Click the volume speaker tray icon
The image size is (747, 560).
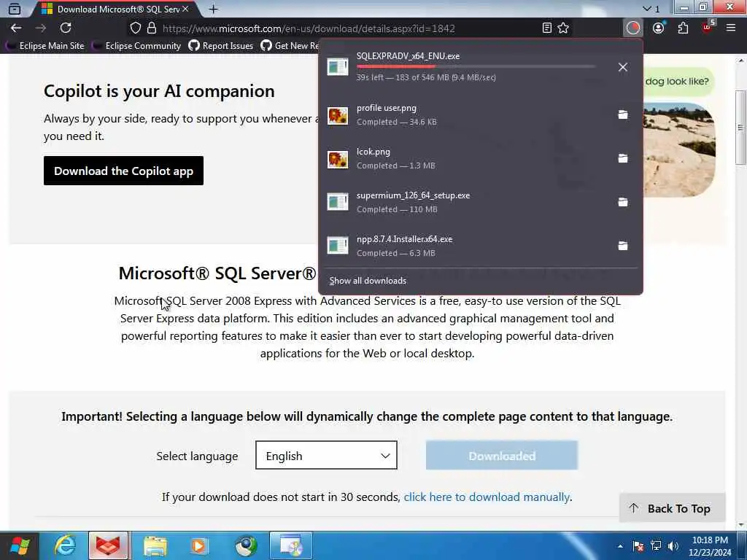pyautogui.click(x=673, y=546)
